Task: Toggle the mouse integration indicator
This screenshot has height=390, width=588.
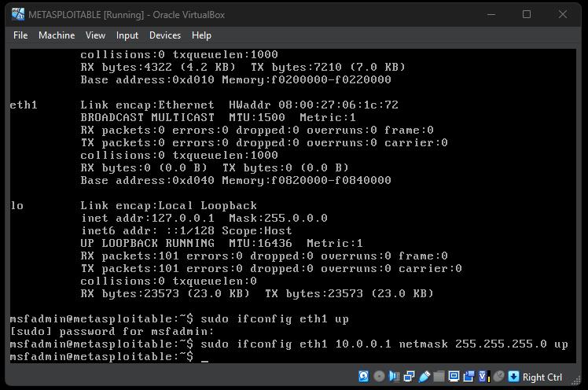Action: pos(498,377)
